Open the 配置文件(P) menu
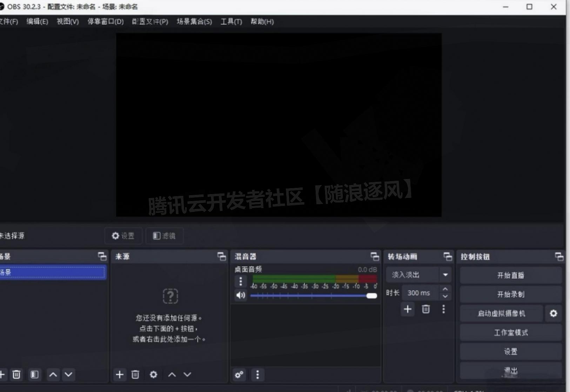The width and height of the screenshot is (570, 392). 150,21
